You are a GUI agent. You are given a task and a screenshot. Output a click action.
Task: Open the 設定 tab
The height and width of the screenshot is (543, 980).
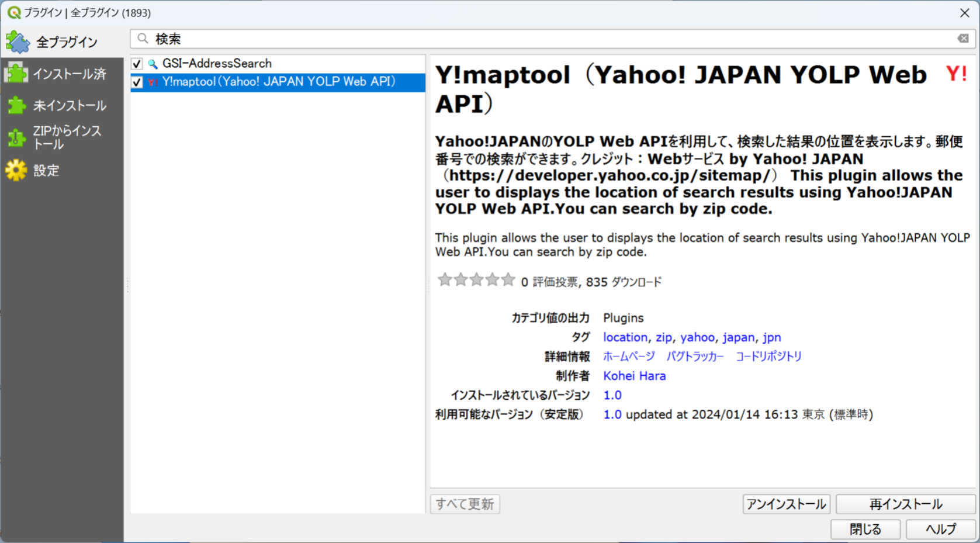pos(62,171)
